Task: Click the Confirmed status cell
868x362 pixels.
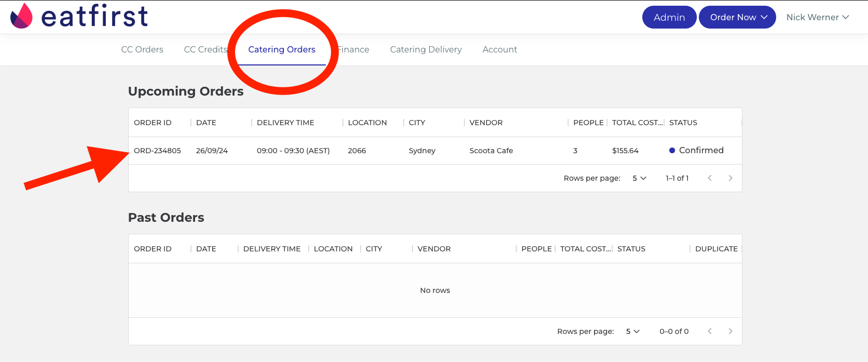Action: (696, 150)
